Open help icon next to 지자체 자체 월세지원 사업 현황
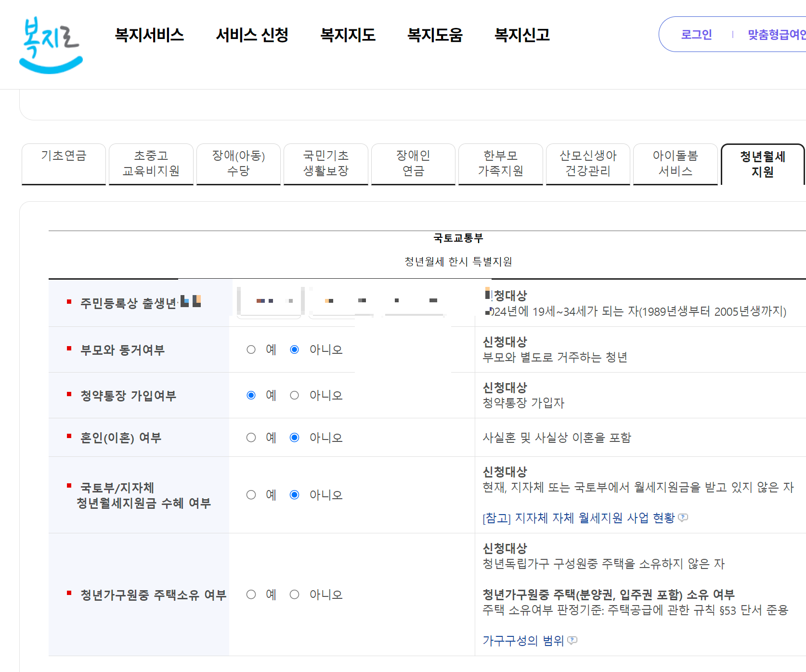 [x=683, y=518]
